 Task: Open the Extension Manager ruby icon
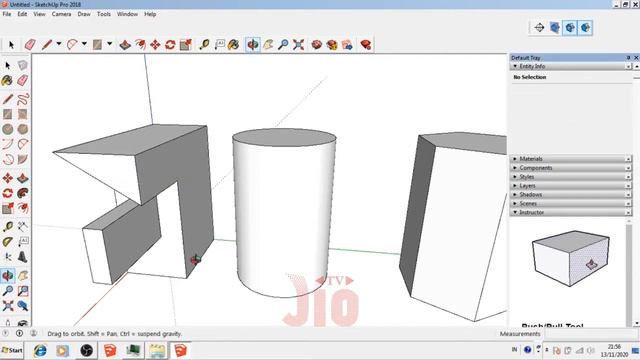click(x=366, y=44)
